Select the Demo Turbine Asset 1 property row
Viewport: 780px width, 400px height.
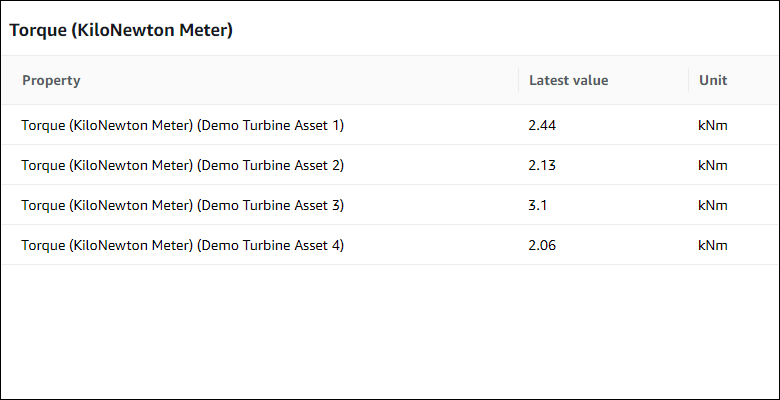[182, 125]
